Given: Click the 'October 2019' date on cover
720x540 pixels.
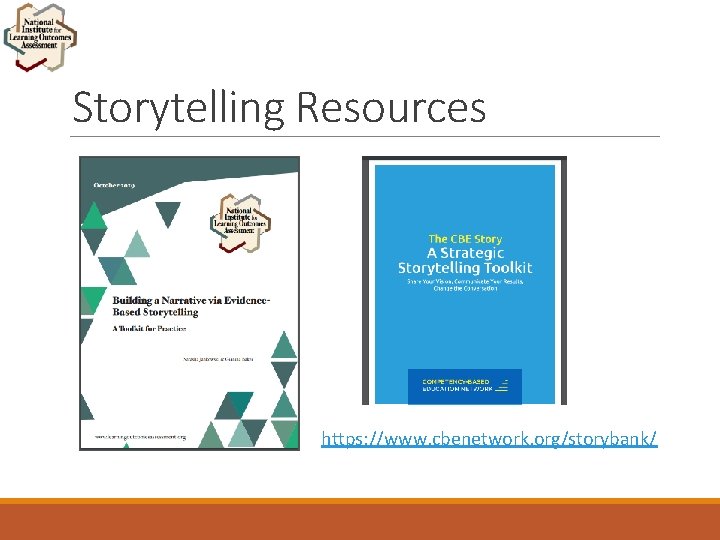Looking at the screenshot, I should (x=114, y=186).
